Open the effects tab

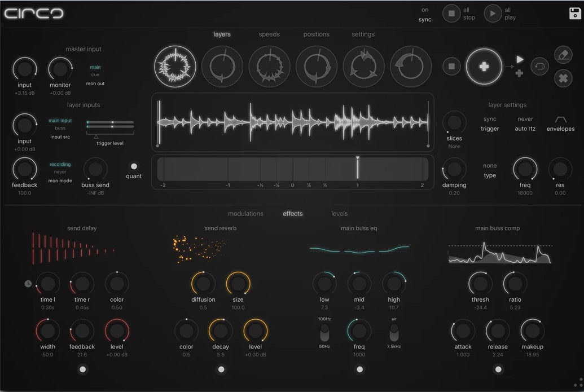pos(293,214)
